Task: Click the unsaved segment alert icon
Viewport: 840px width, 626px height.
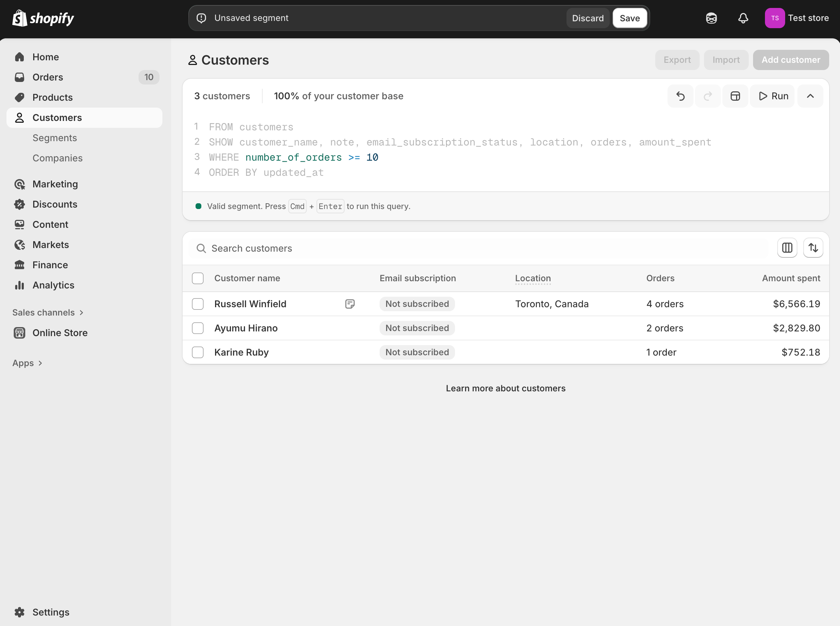Action: point(201,18)
